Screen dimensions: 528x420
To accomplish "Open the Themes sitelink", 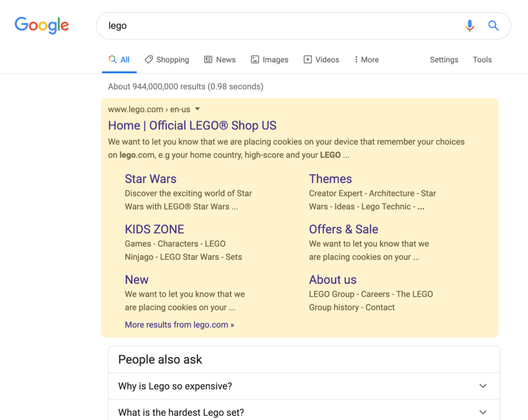I will (x=331, y=179).
